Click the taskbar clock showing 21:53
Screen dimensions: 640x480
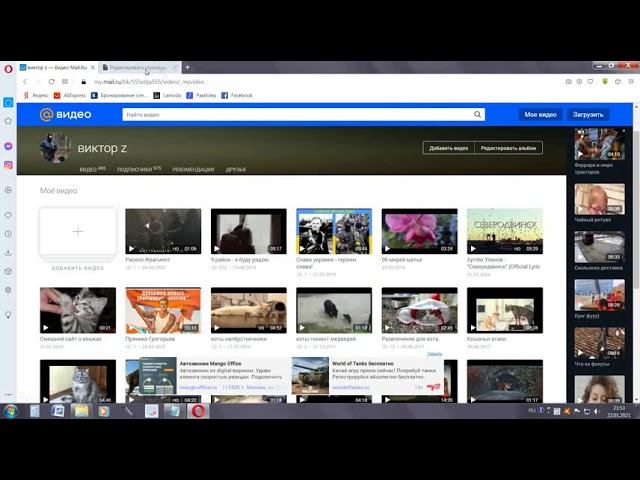[x=619, y=411]
